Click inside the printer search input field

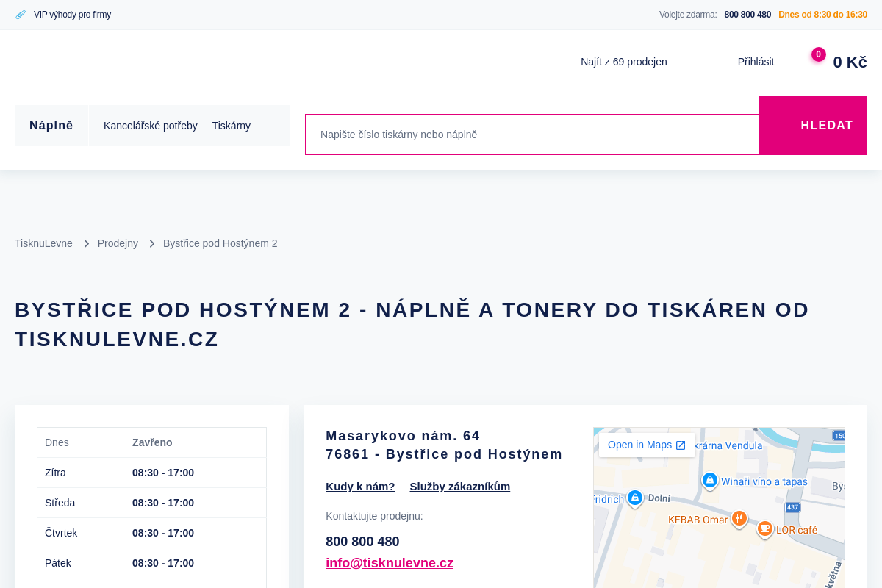click(x=531, y=135)
